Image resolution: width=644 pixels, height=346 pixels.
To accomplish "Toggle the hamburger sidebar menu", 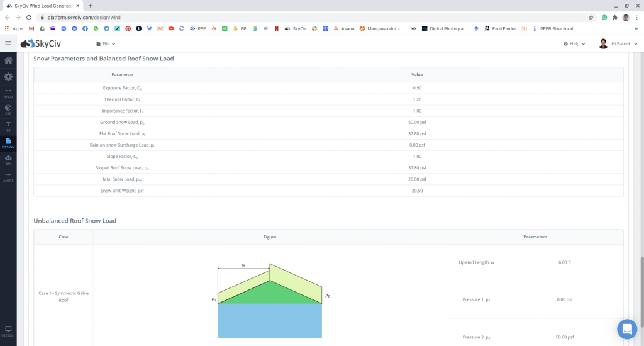I will pyautogui.click(x=8, y=43).
